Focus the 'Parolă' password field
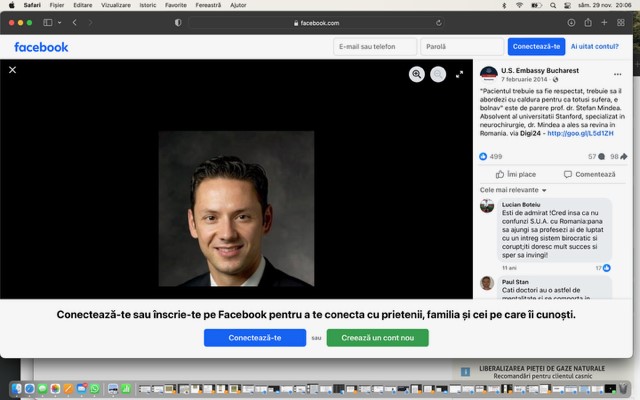The height and width of the screenshot is (400, 640). [462, 47]
